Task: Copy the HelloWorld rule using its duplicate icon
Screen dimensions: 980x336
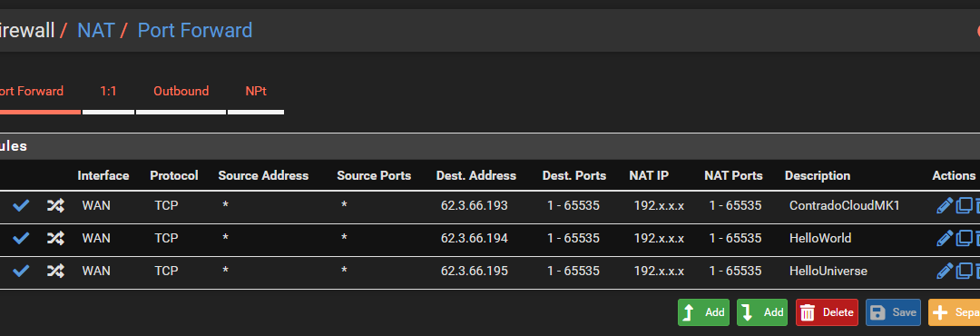Action: point(965,238)
